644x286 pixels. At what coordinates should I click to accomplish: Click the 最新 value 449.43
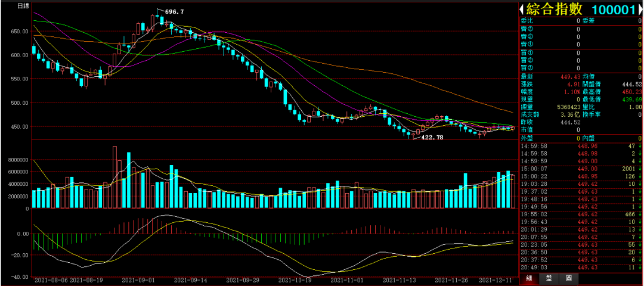(571, 76)
